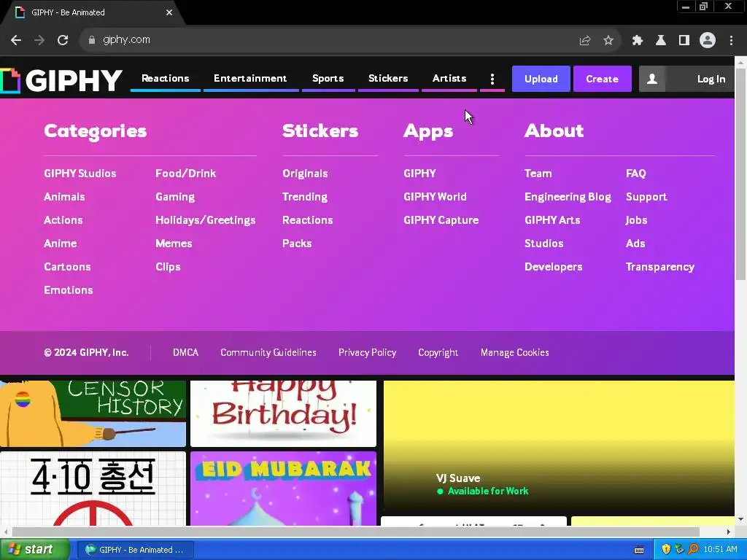747x560 pixels.
Task: Open the Animals category
Action: [64, 197]
